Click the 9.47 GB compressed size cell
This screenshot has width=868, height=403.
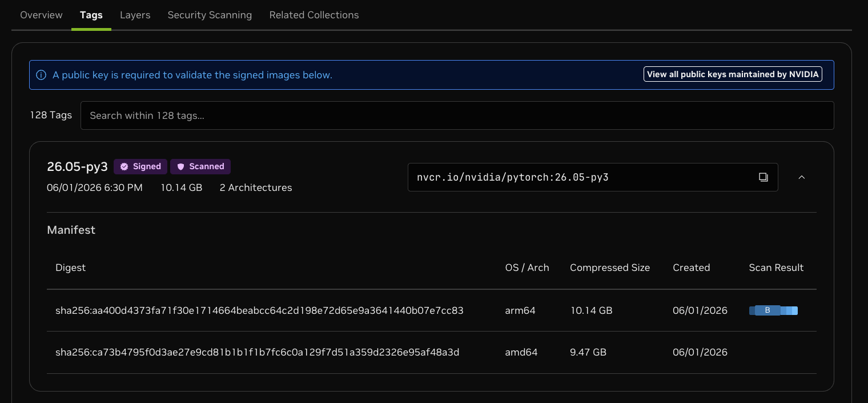[588, 352]
